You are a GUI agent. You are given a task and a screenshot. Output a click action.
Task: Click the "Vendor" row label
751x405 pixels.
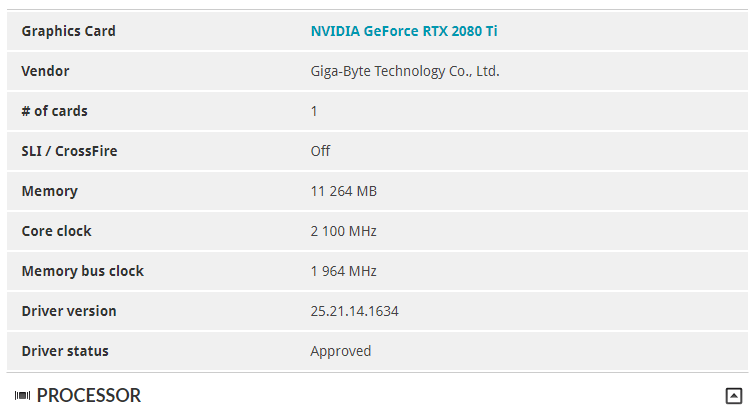(x=45, y=71)
